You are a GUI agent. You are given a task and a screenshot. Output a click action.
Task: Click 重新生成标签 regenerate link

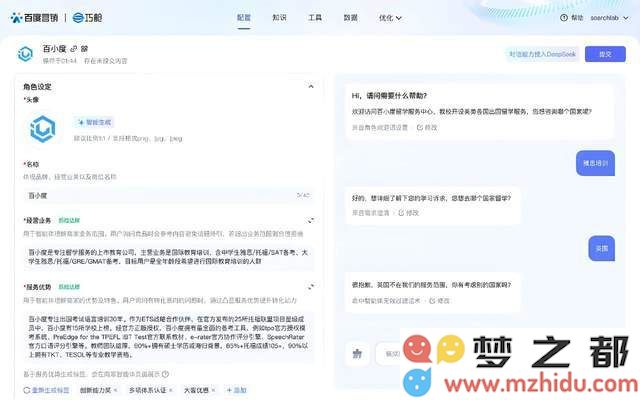point(47,390)
